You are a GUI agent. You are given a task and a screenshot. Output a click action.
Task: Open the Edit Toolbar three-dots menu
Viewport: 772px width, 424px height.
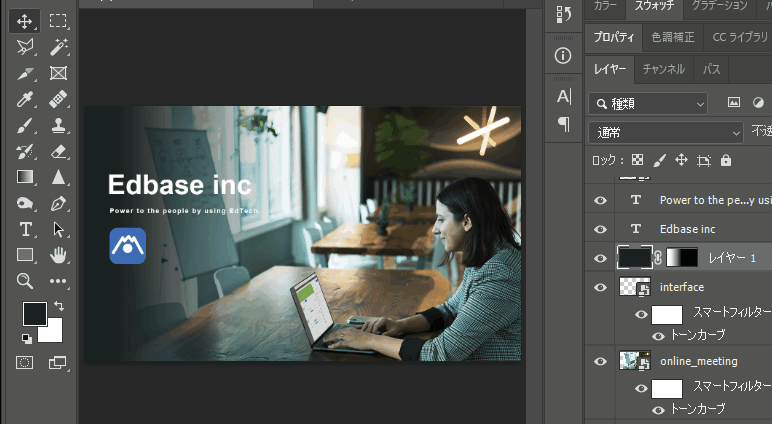(58, 281)
